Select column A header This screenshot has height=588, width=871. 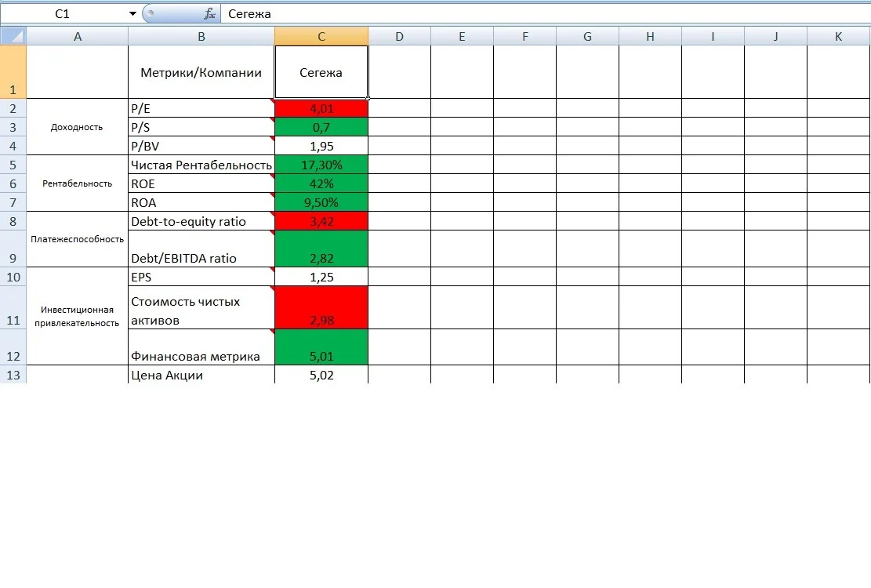pos(77,37)
